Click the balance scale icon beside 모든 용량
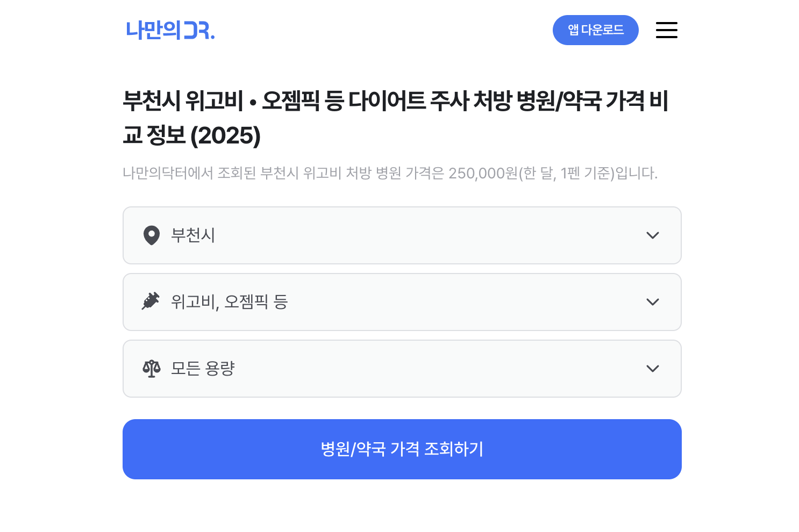Screen dimensions: 799x532 tap(152, 369)
